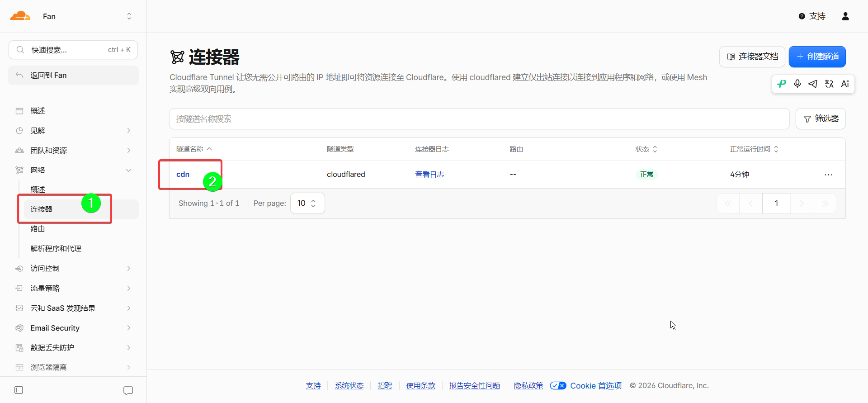Viewport: 868px width, 403px height.
Task: Click the translate icon in floating toolbar
Action: [x=829, y=84]
